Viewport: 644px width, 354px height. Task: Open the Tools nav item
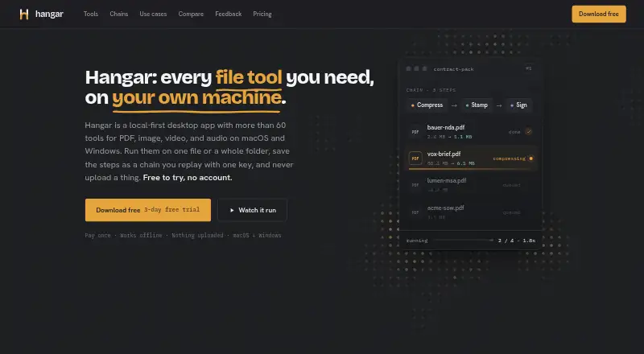[91, 14]
